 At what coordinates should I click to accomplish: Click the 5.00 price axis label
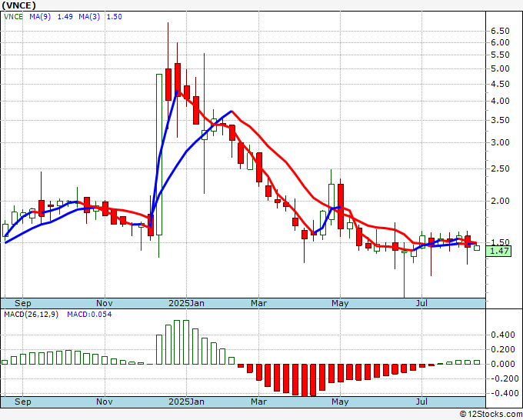(500, 68)
